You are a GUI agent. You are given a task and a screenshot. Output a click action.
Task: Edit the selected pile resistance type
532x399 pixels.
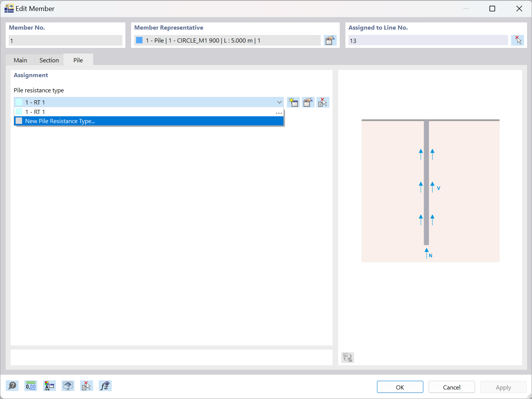pos(308,102)
